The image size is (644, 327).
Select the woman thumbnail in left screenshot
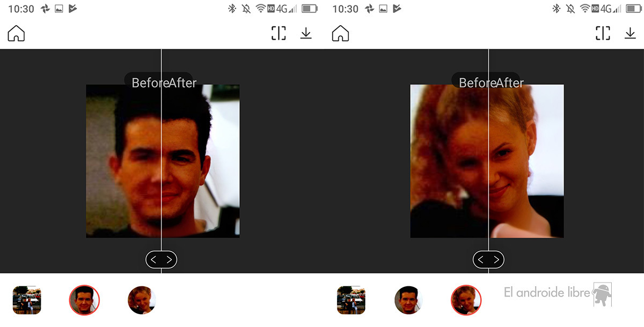142,300
